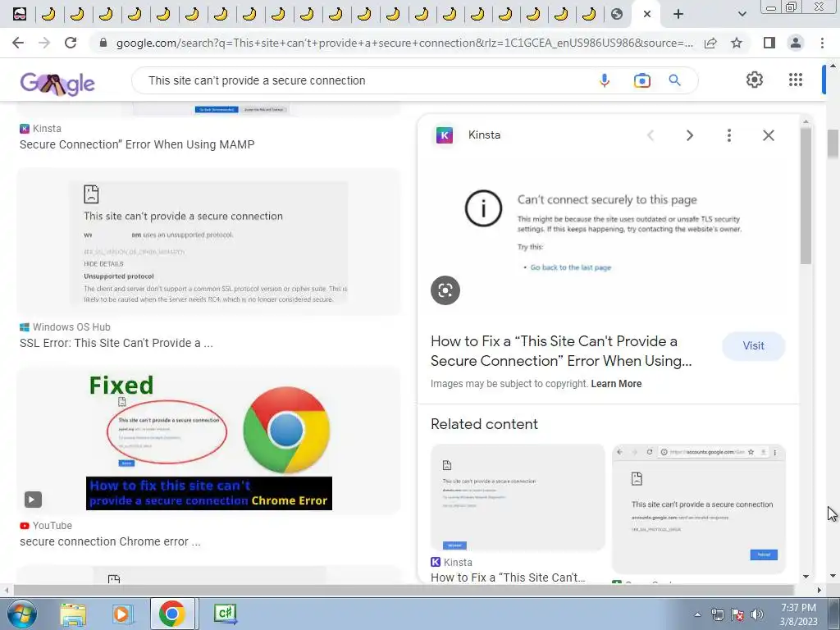Open the browser side panel
Image resolution: width=840 pixels, height=630 pixels.
(769, 43)
